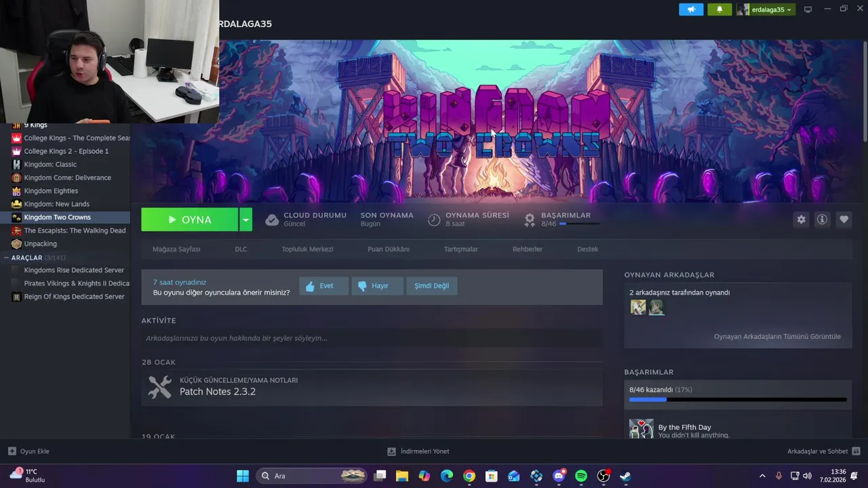Add the game to favorites with the heart icon
Image resolution: width=868 pixels, height=488 pixels.
[x=844, y=220]
